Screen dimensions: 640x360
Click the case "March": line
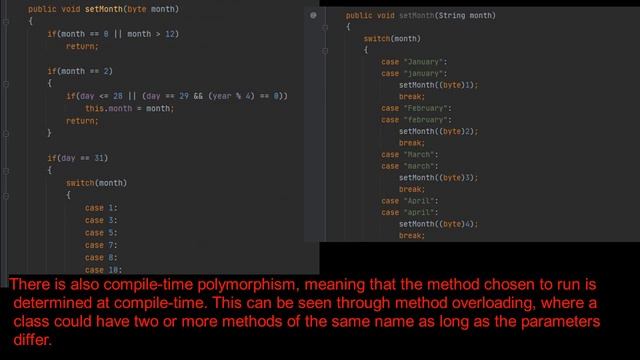[x=410, y=155]
